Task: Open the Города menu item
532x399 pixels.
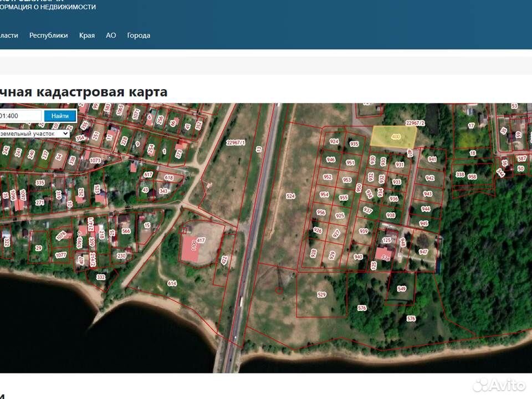Action: coord(139,35)
